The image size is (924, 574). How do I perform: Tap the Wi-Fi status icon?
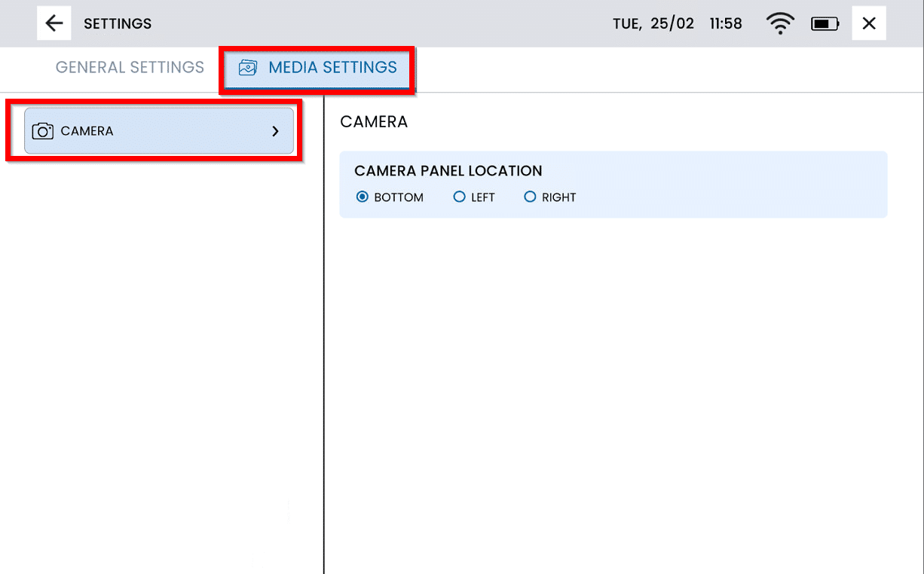tap(779, 24)
